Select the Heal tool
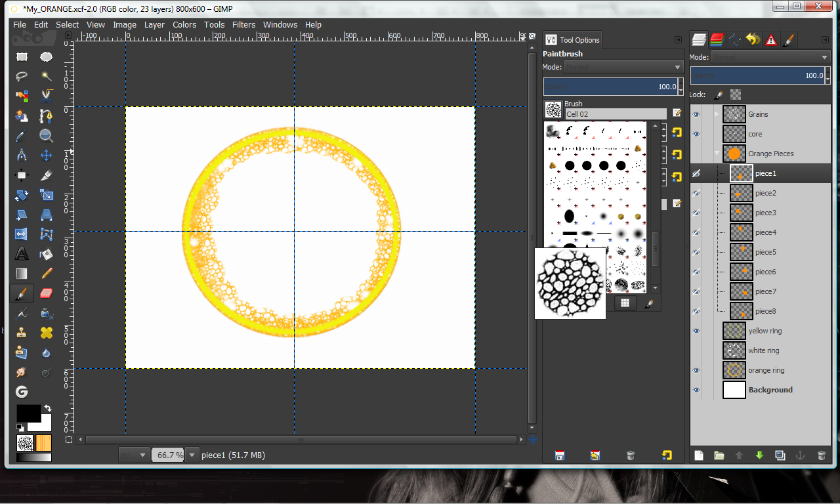The height and width of the screenshot is (504, 840). (46, 333)
